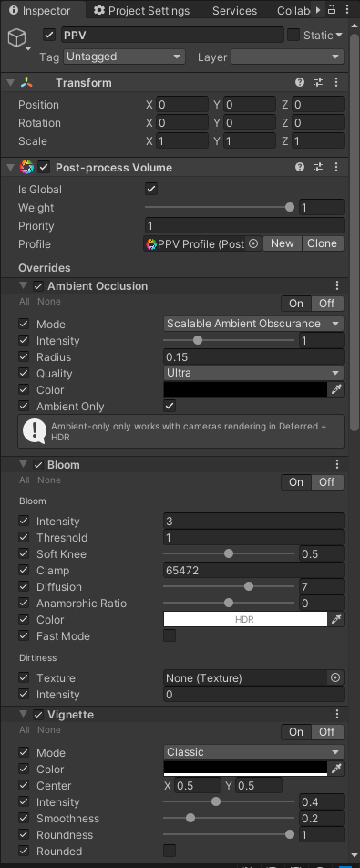Disable the Post-process Volume component checkbox
The height and width of the screenshot is (868, 360).
coord(44,167)
